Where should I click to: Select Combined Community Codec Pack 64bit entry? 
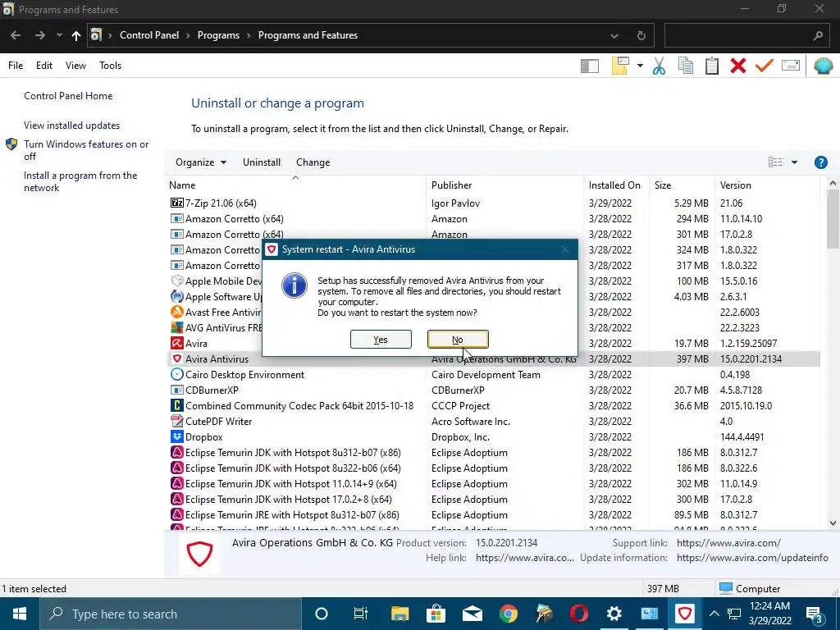493,405
